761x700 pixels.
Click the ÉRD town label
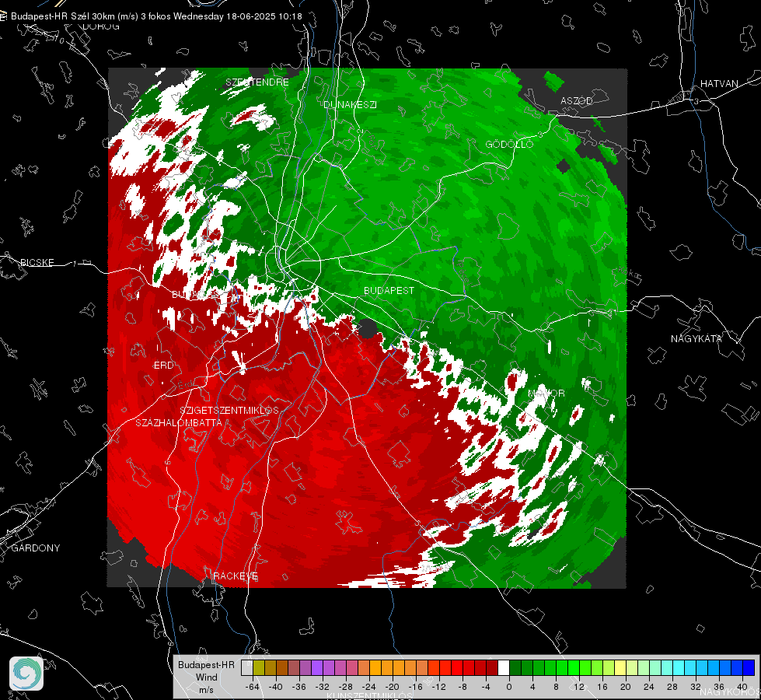tap(163, 366)
